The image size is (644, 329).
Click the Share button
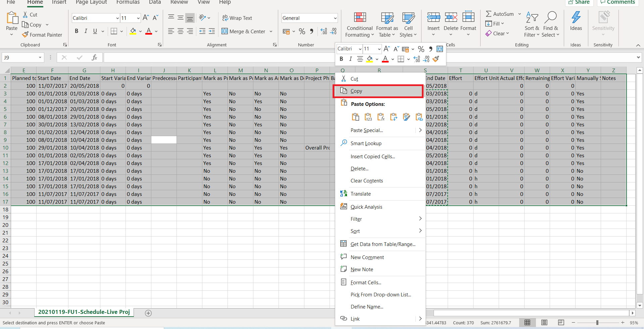click(579, 2)
